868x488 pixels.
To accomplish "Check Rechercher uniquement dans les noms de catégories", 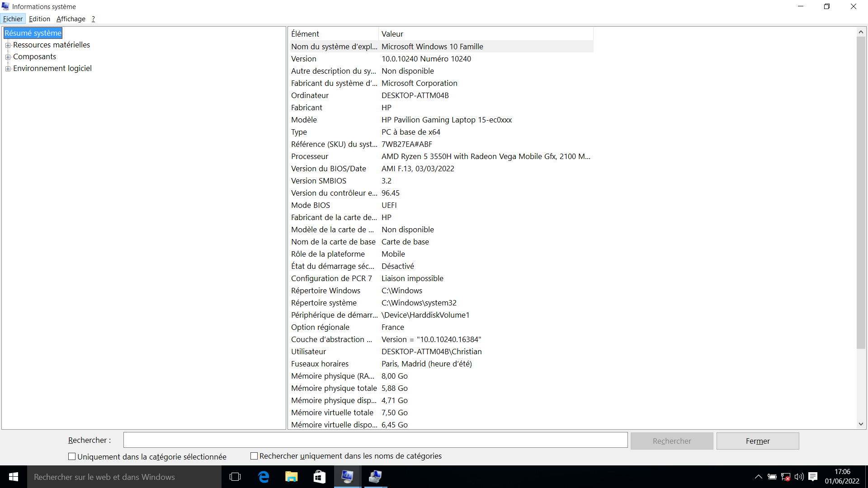I will coord(254,456).
